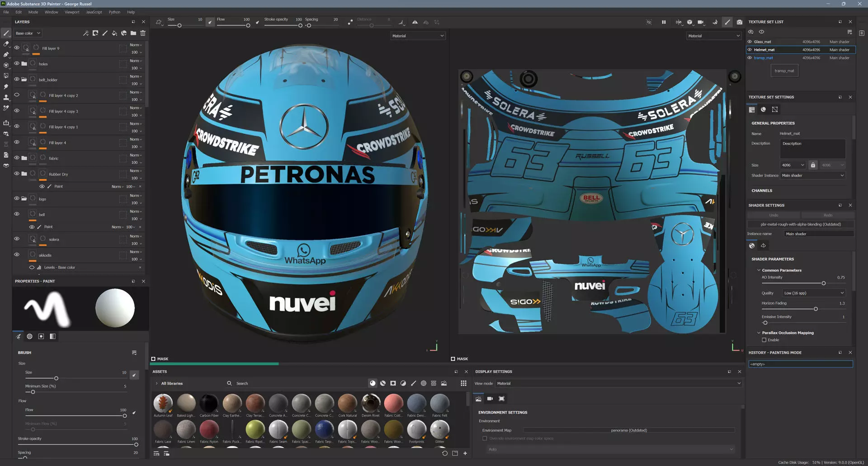Hide the Rubber Dry layer

click(17, 174)
